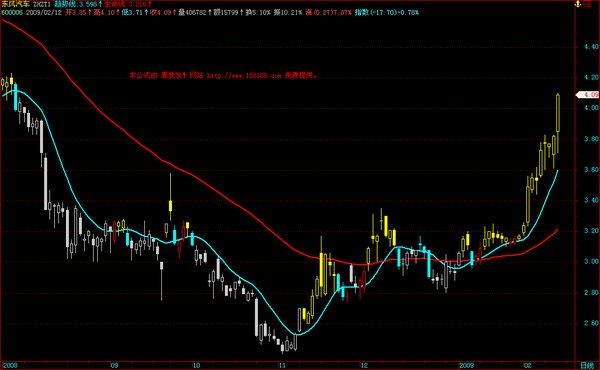Click the 日线 period label at bottom right

pos(587,365)
